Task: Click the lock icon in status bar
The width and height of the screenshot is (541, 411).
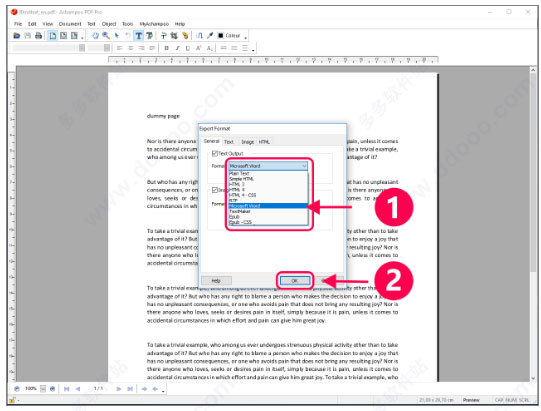Action: coord(12,400)
